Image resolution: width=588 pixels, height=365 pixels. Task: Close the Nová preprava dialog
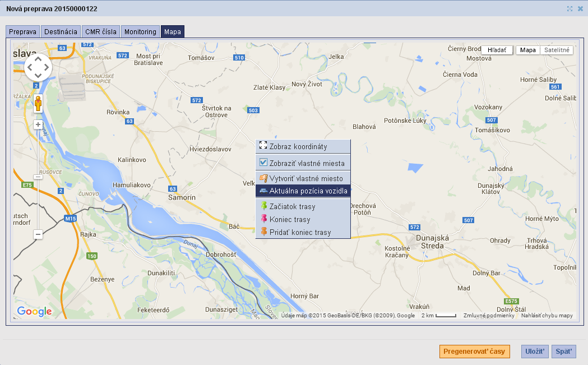coord(581,8)
